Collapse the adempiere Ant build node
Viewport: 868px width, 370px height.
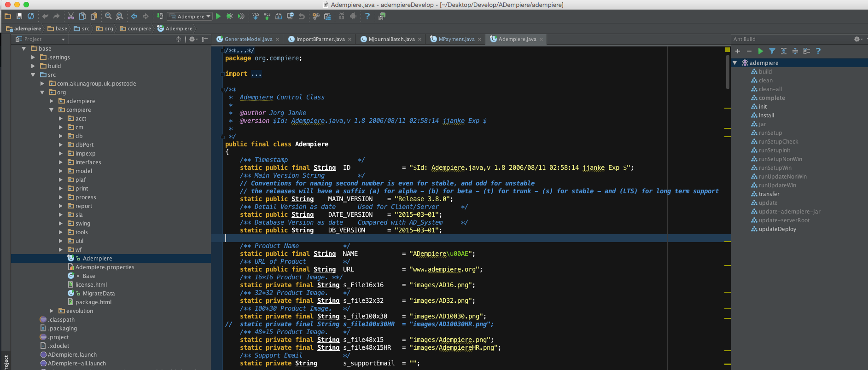coord(735,63)
